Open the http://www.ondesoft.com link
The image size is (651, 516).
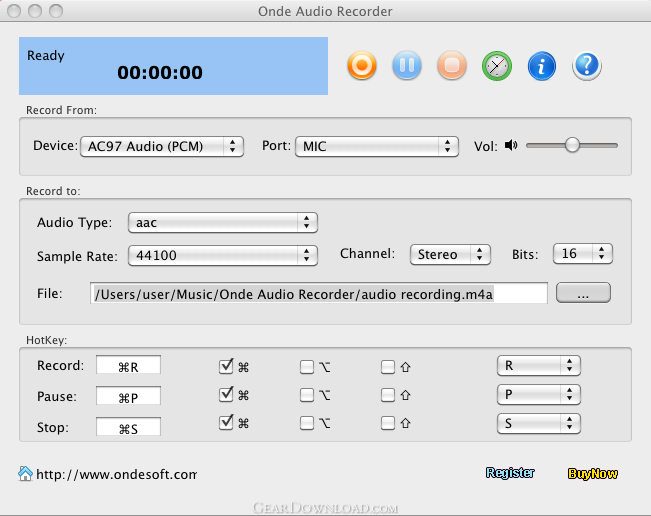click(116, 474)
